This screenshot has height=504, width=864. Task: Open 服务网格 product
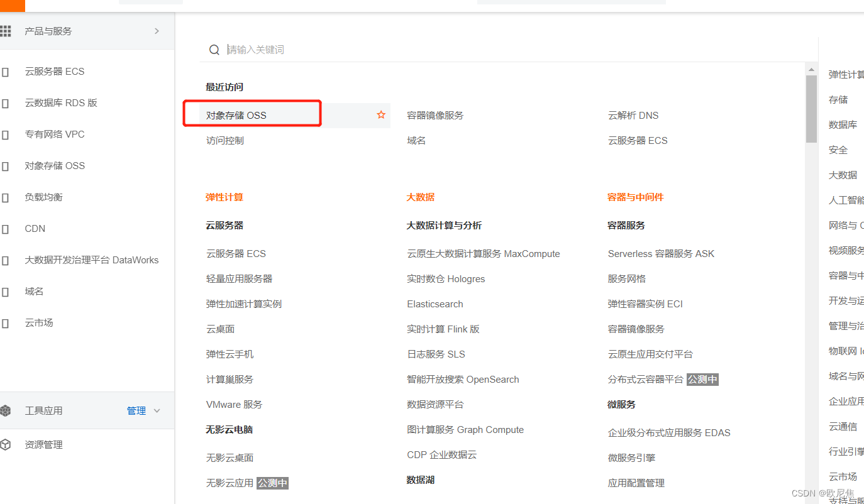[627, 278]
